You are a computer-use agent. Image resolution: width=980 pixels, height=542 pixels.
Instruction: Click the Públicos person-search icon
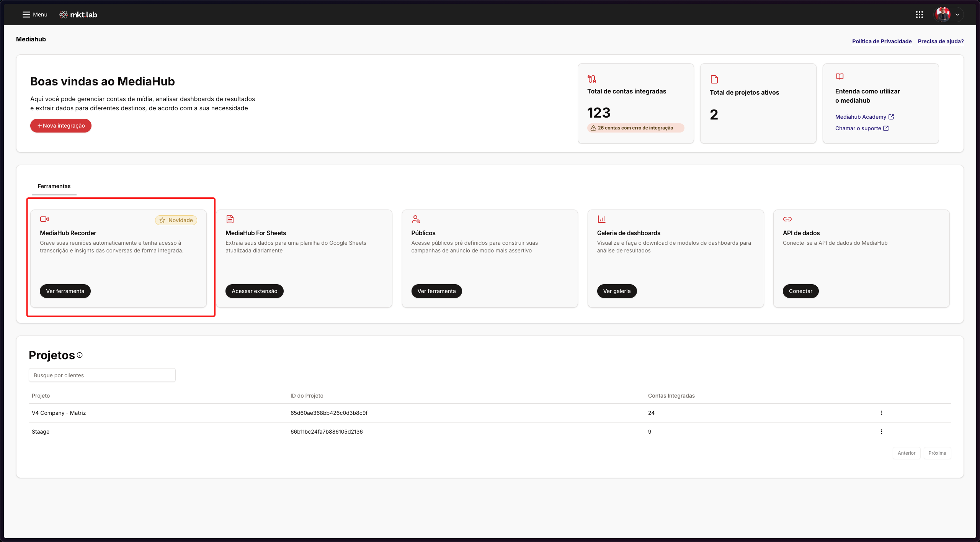416,219
